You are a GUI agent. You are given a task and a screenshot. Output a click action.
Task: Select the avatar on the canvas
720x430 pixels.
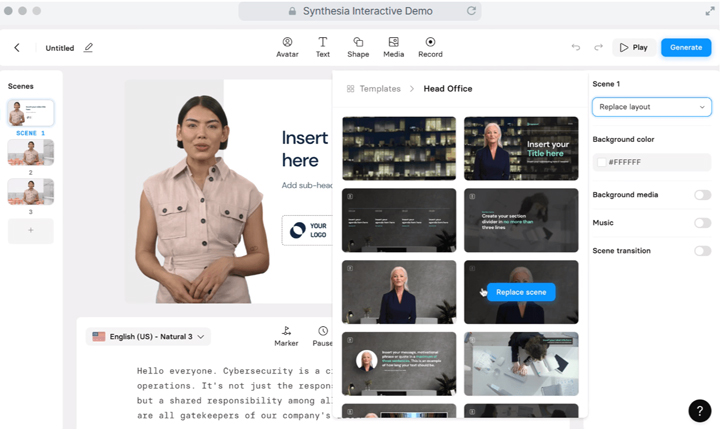(200, 200)
